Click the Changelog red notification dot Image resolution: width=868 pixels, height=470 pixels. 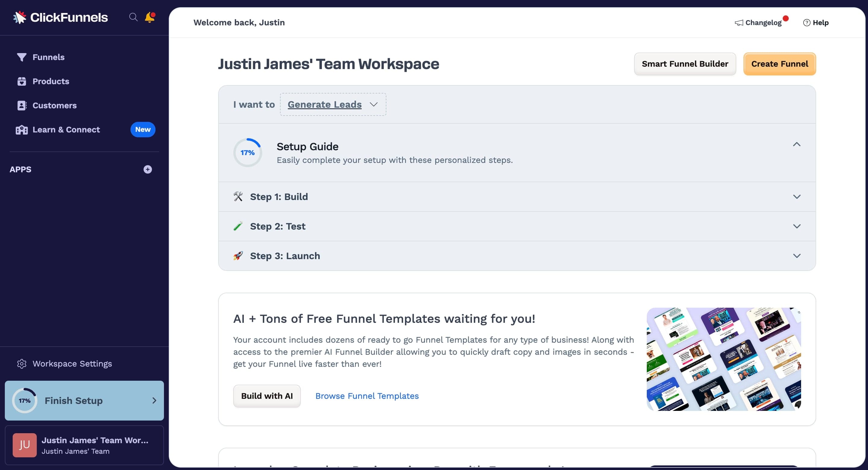(786, 18)
